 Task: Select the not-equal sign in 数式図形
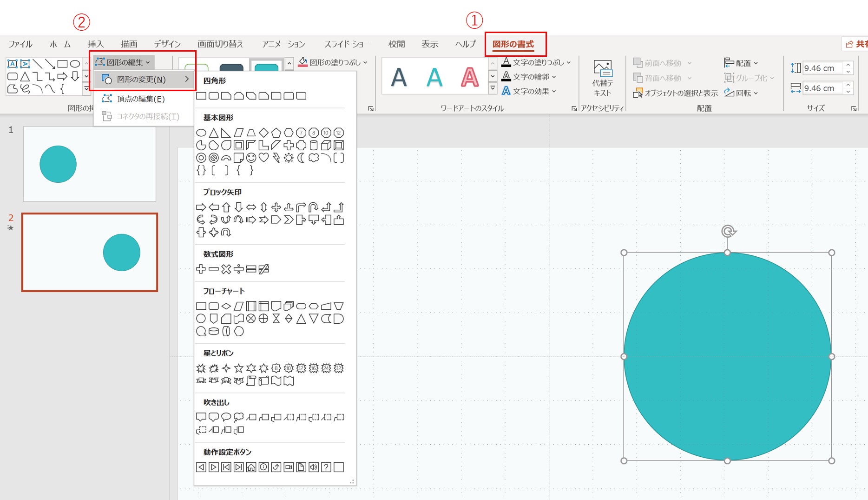(x=263, y=269)
